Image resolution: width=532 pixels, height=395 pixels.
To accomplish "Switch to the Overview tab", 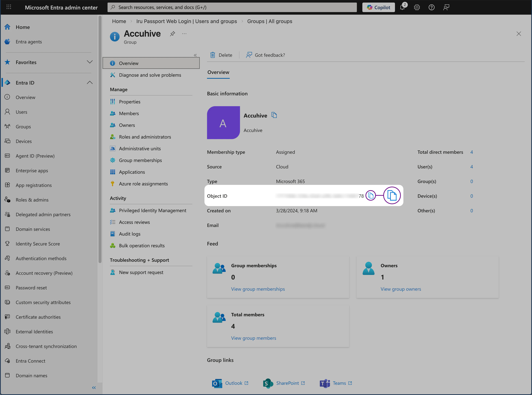I will [218, 72].
